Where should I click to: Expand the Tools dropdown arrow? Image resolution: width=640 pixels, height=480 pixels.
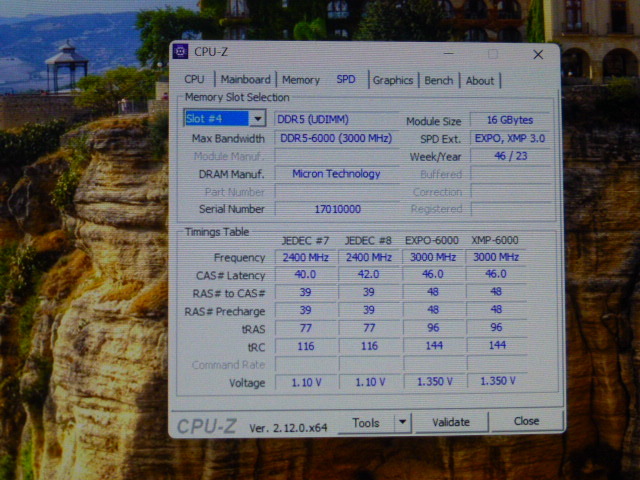402,422
